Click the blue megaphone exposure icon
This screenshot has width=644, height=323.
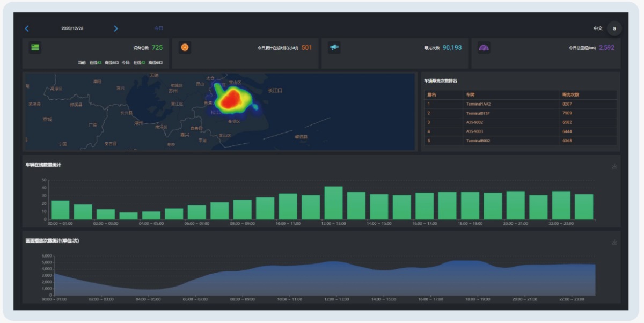click(x=334, y=48)
